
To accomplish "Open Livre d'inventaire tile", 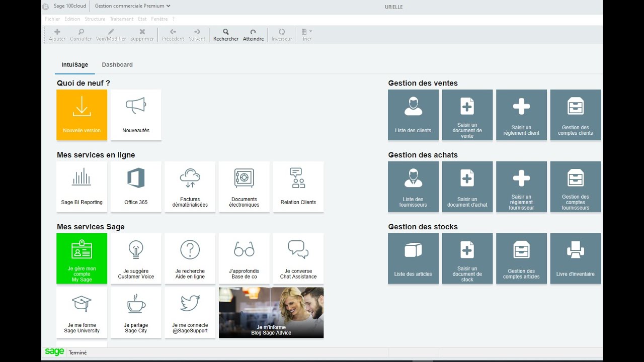I will tap(576, 258).
